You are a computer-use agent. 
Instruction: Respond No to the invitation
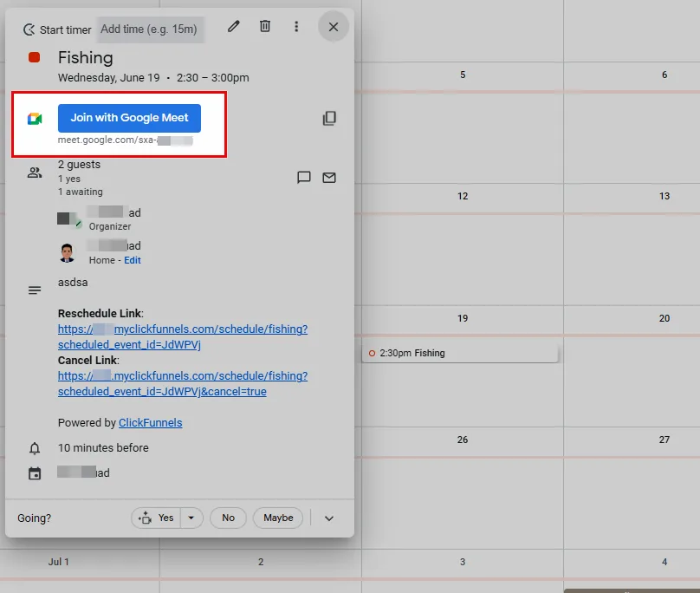coord(228,518)
